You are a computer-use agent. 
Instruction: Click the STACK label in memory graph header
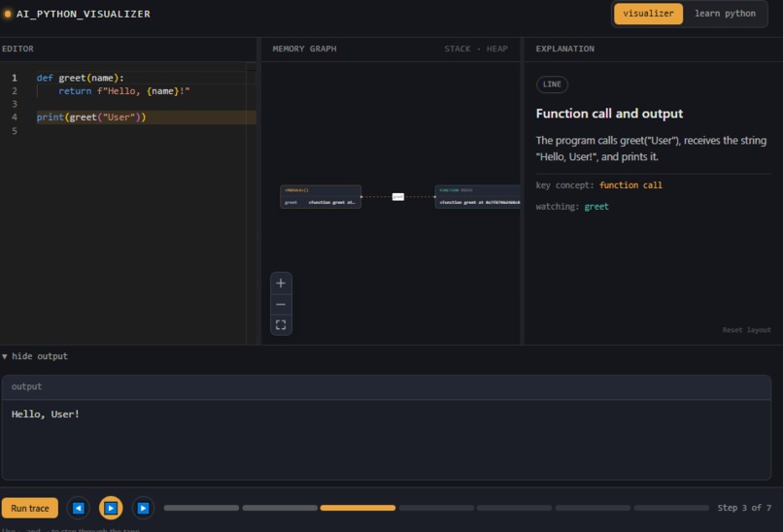point(458,49)
